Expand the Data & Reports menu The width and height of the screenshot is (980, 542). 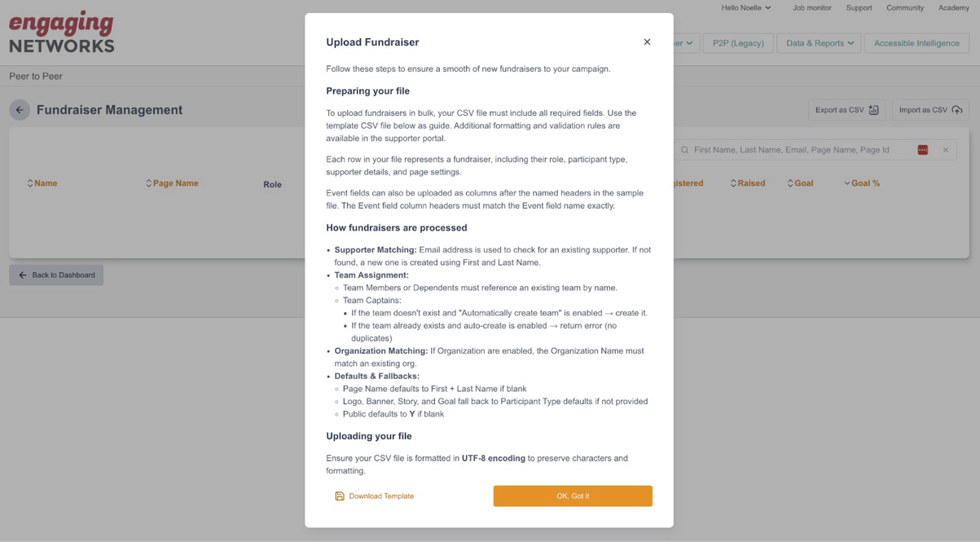(820, 43)
